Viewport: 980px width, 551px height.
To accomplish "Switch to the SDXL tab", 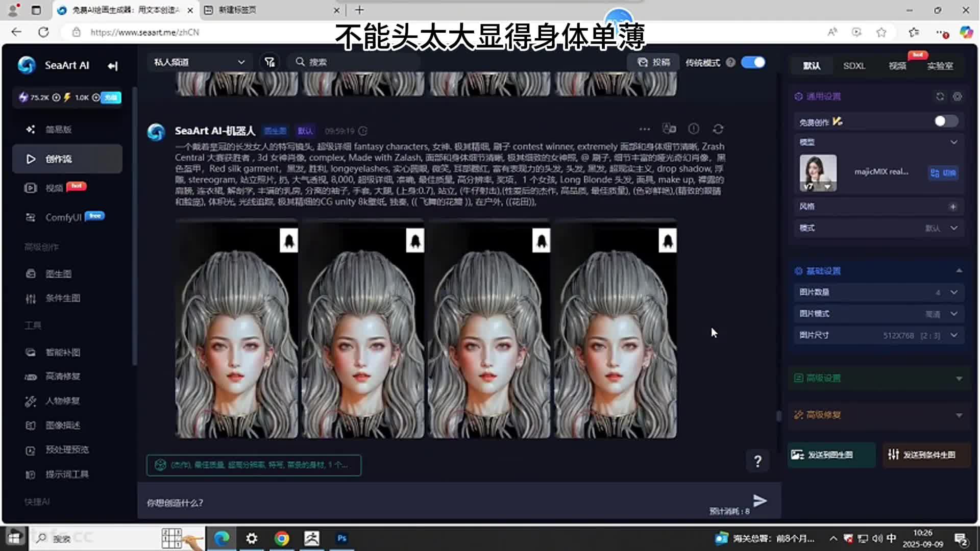I will (x=854, y=66).
